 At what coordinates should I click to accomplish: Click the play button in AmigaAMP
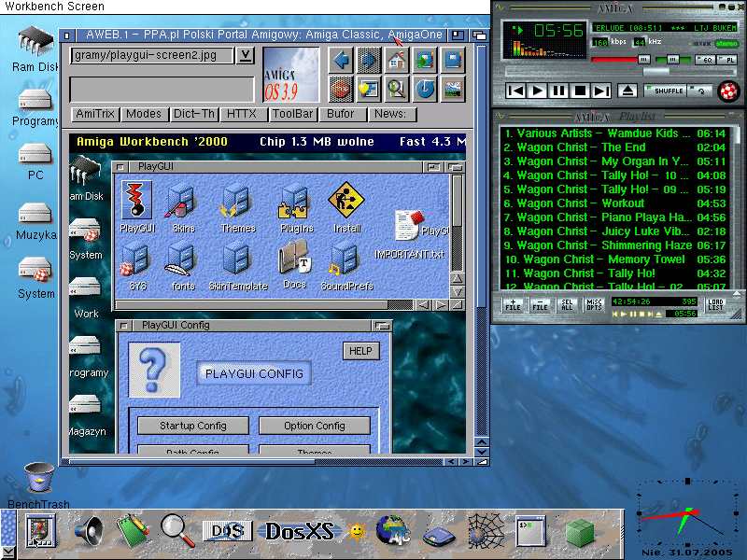tap(537, 91)
